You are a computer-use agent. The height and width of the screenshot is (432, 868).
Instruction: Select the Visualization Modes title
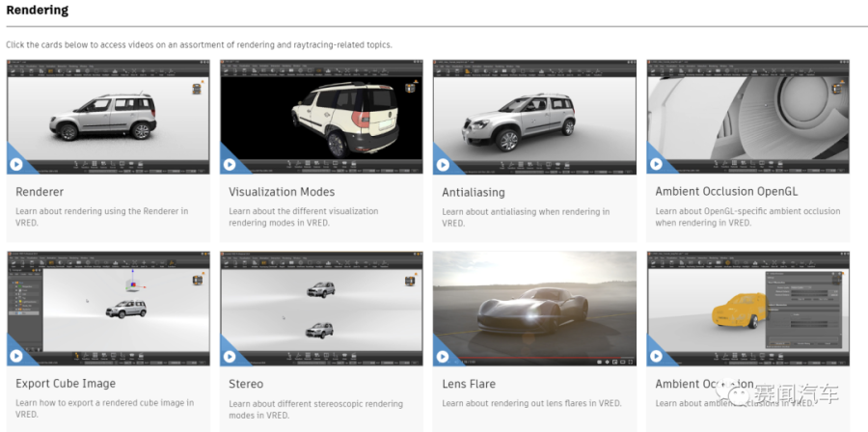point(282,192)
